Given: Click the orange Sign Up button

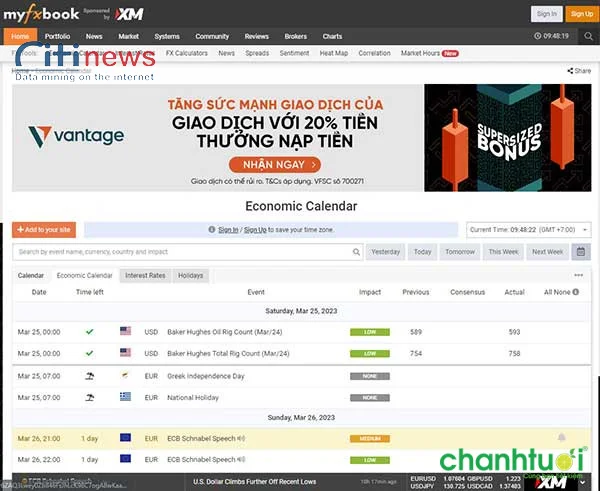Looking at the screenshot, I should (x=582, y=14).
